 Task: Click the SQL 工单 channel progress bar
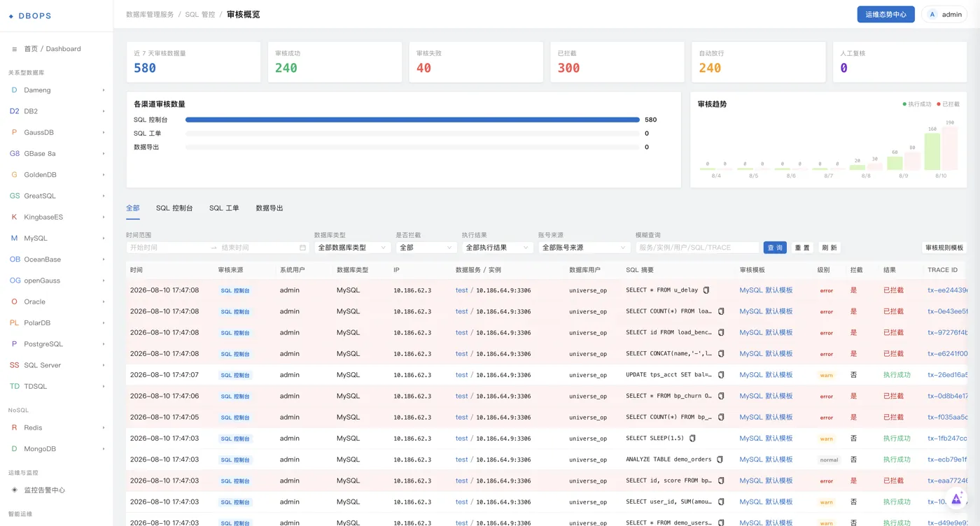point(412,134)
